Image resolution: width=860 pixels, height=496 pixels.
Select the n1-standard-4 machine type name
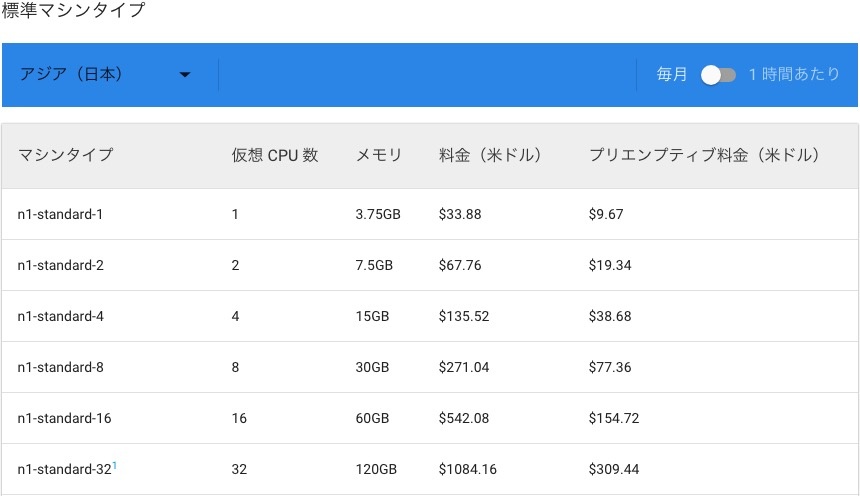coord(61,316)
